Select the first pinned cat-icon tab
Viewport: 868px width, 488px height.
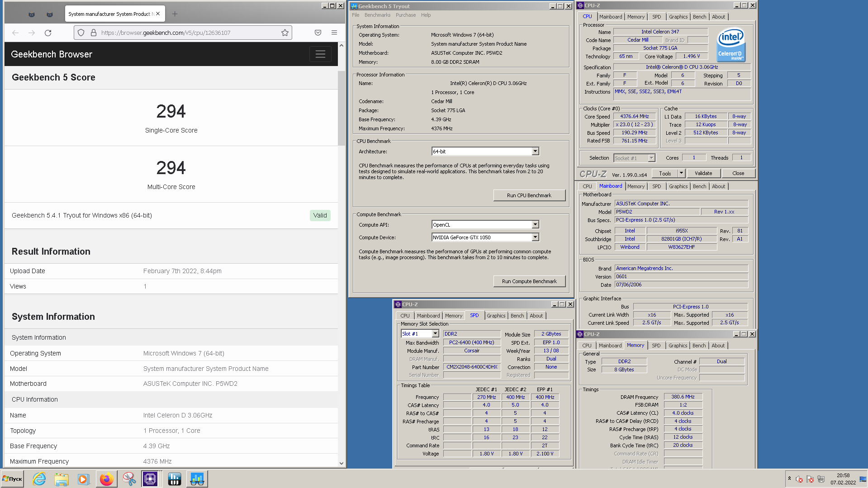point(31,14)
